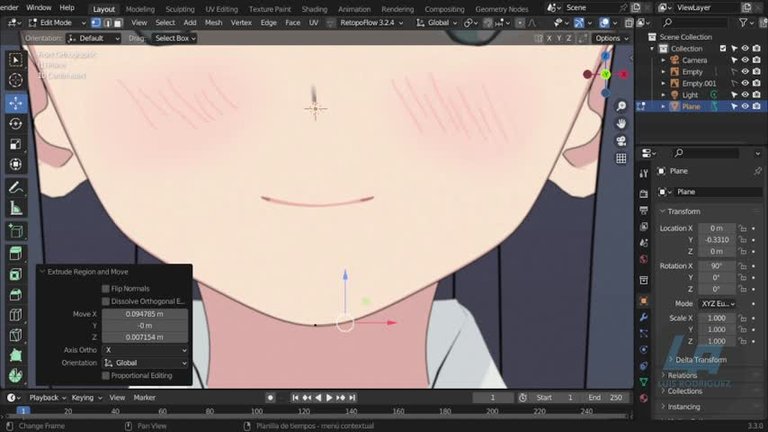Select the Cursor tool
768x432 pixels.
pyautogui.click(x=16, y=80)
